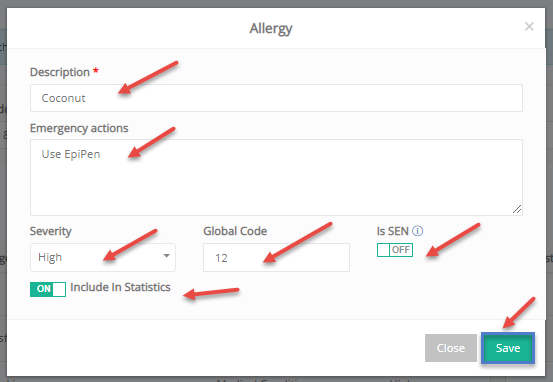
Task: Click the Emergency actions label
Action: tap(79, 128)
